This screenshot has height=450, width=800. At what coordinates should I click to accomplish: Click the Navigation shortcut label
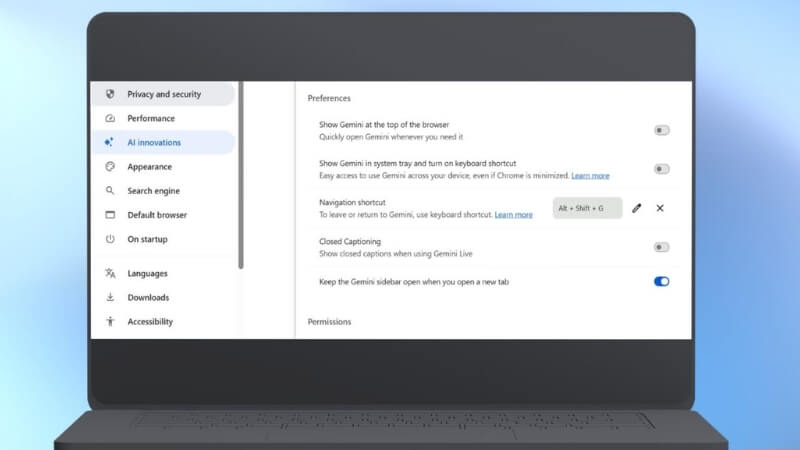tap(352, 203)
